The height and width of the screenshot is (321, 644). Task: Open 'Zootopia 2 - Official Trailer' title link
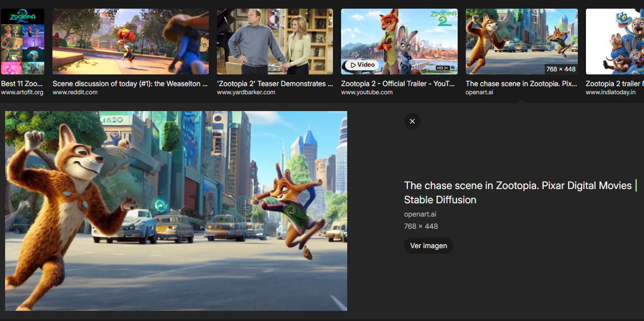pyautogui.click(x=398, y=84)
